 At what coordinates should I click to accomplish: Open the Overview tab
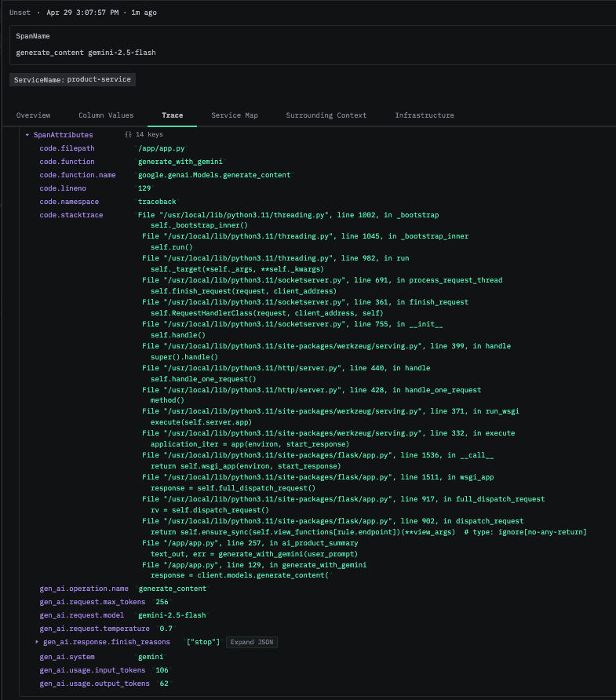(x=34, y=115)
